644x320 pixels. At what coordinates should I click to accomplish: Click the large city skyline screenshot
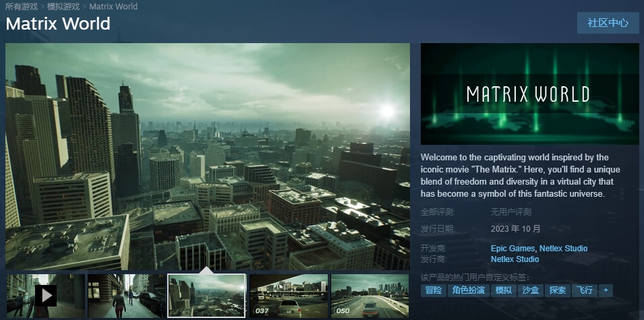(x=208, y=157)
